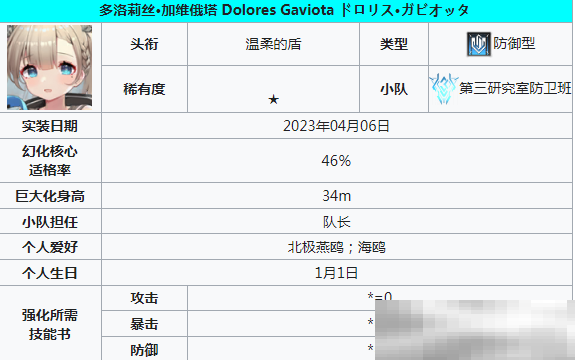Select the 稀有度 header cell
Viewport: 575px width, 360px height.
144,89
